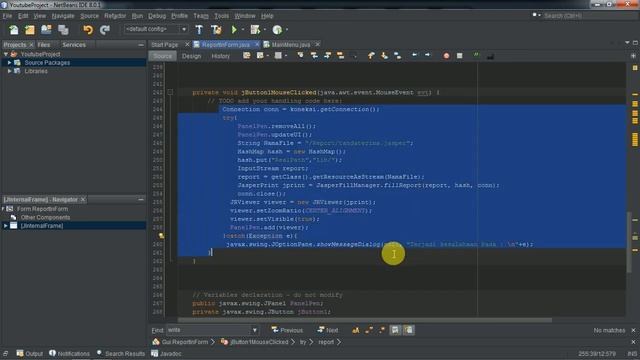Click the Open Project toolbar icon
This screenshot has height=360, width=640.
point(46,29)
